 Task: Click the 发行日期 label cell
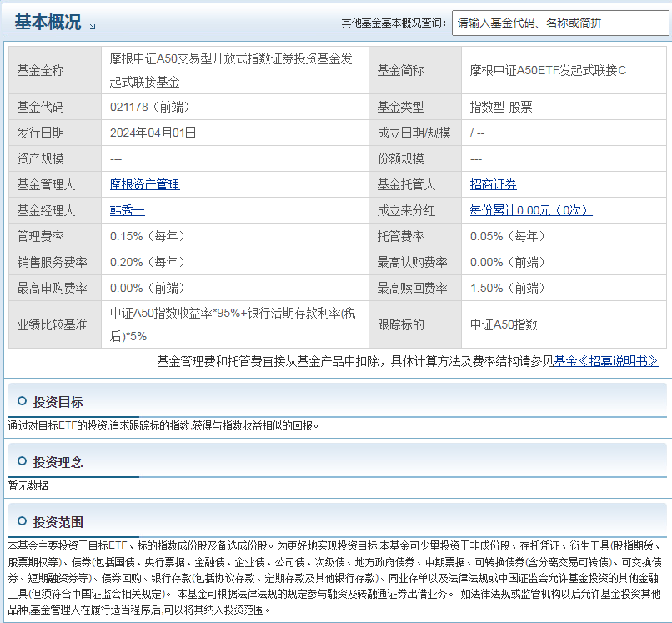coord(55,133)
